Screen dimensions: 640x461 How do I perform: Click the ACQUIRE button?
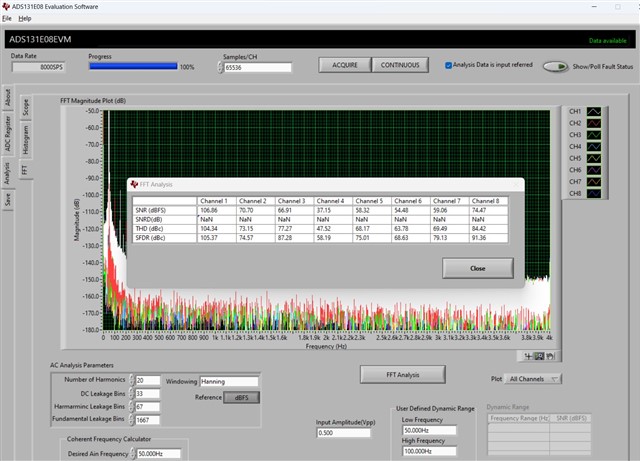click(345, 65)
